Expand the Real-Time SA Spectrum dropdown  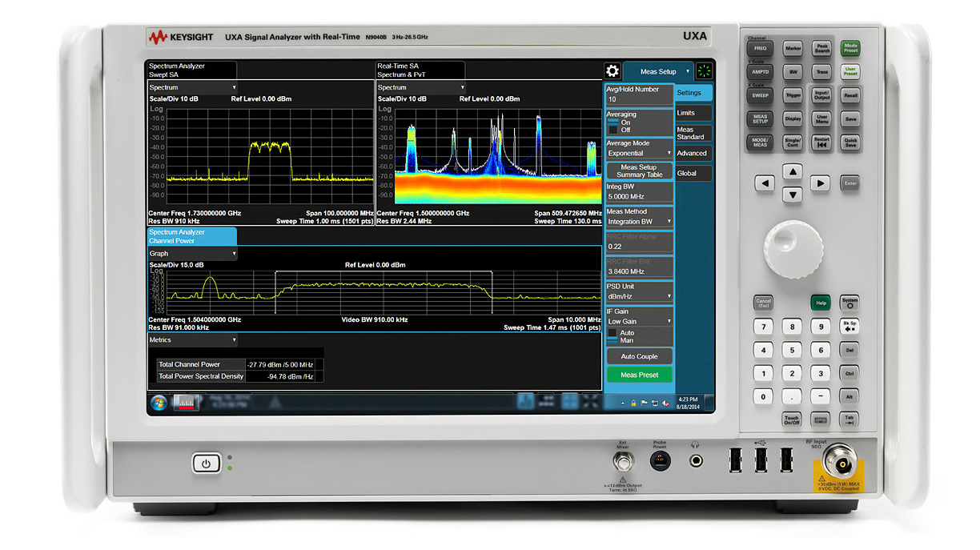(421, 87)
